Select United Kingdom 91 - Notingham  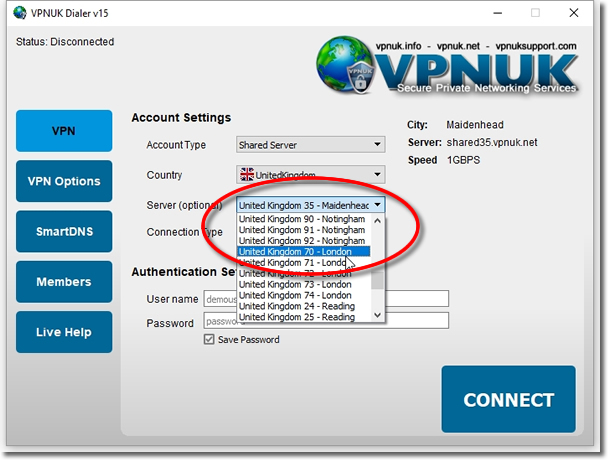click(304, 230)
